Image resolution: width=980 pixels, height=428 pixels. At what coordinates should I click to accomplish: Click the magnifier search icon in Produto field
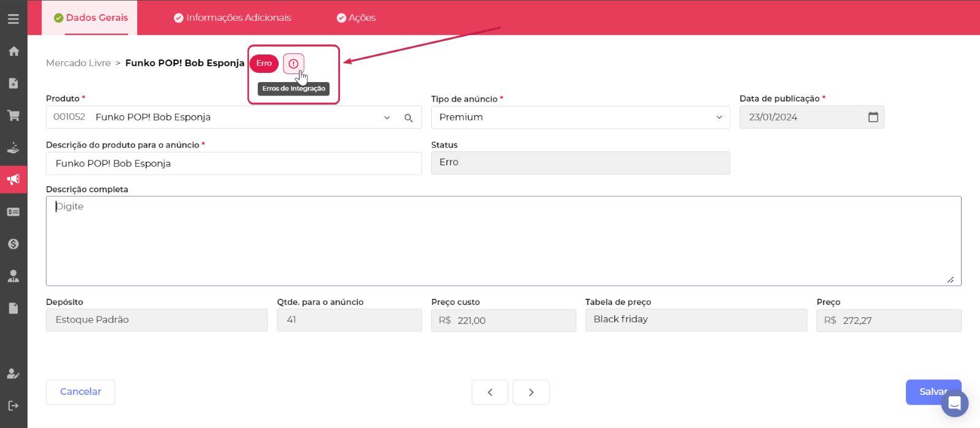pos(409,118)
